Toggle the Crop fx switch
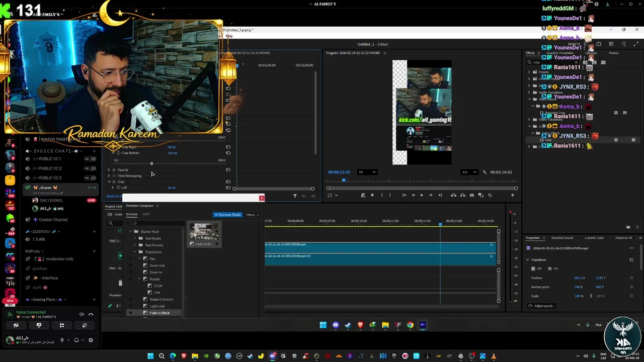The height and width of the screenshot is (362, 644). (114, 182)
